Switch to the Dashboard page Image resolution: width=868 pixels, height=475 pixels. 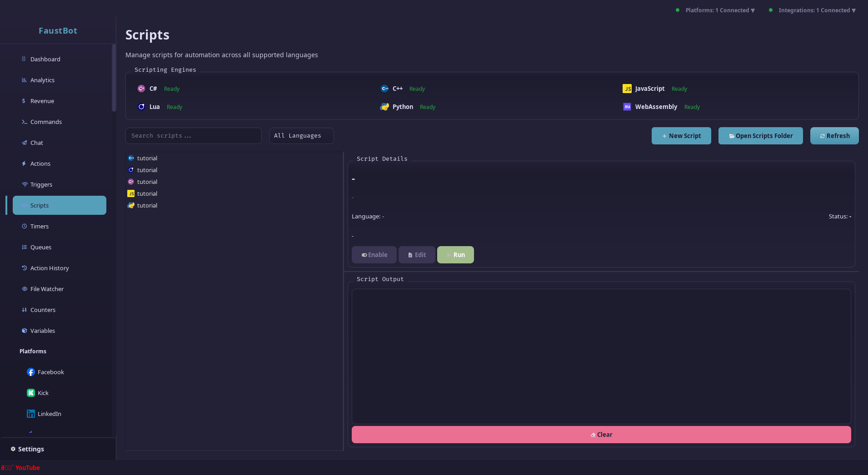(x=45, y=59)
